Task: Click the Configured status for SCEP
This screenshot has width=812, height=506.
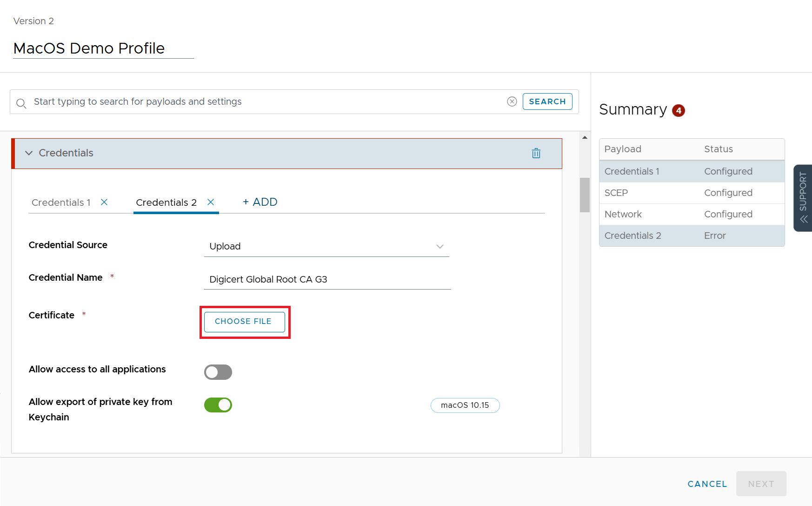Action: click(x=728, y=193)
